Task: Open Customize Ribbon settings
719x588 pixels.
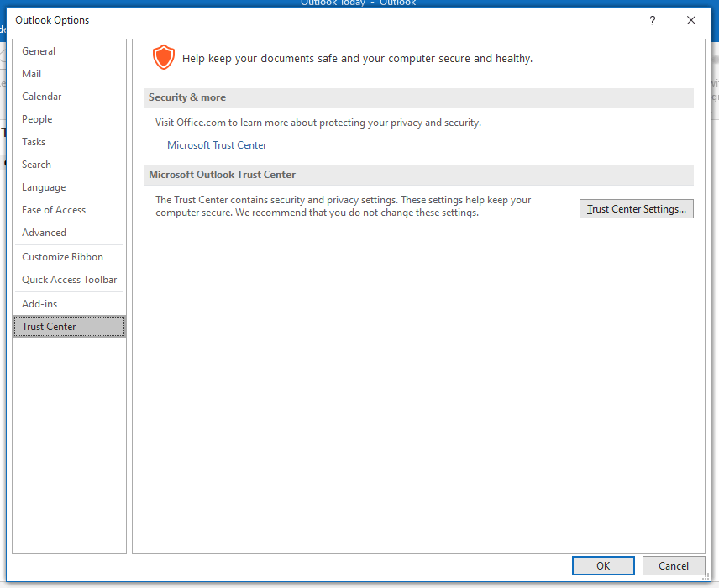Action: [69, 257]
